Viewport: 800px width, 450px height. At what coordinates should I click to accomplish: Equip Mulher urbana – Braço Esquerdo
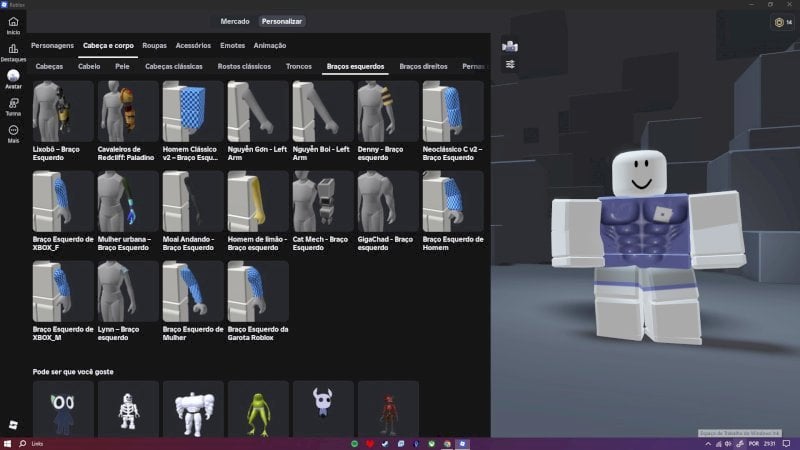point(128,202)
